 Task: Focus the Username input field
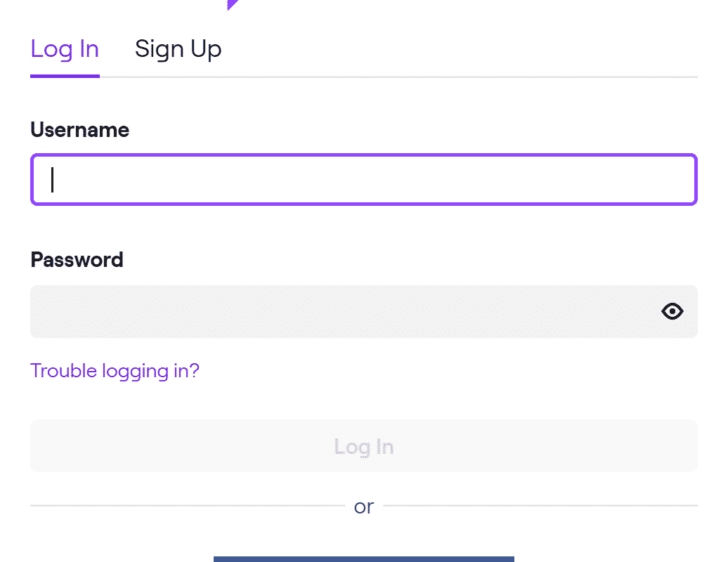click(363, 180)
